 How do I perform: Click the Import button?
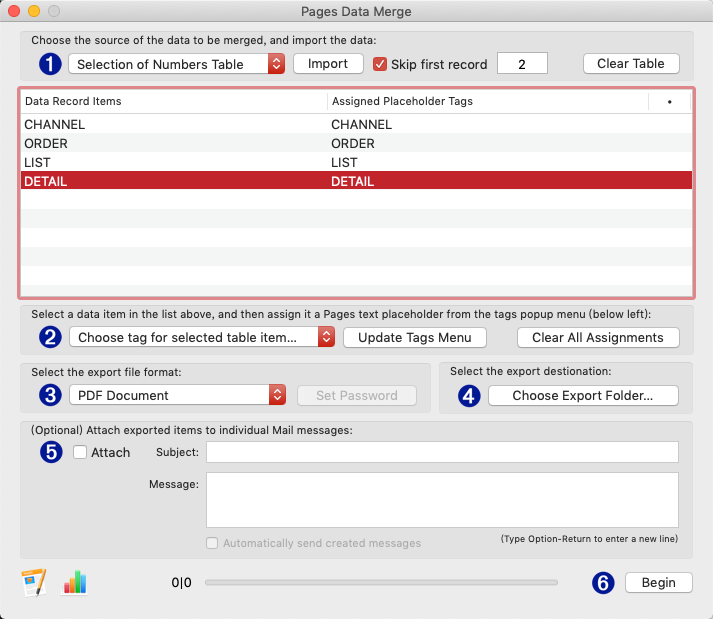[x=328, y=64]
